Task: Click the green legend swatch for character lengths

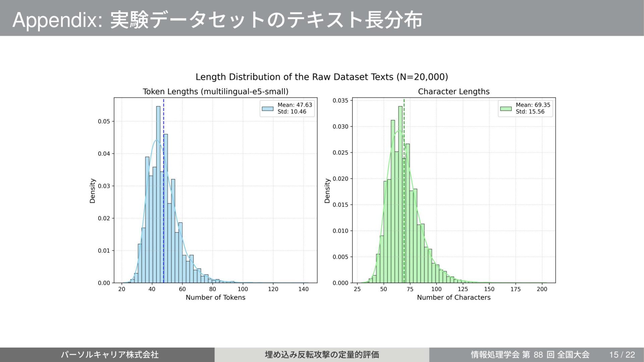Action: (x=505, y=109)
